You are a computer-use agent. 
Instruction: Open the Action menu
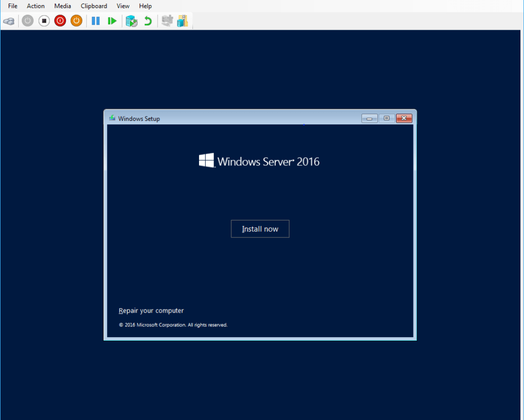[36, 6]
